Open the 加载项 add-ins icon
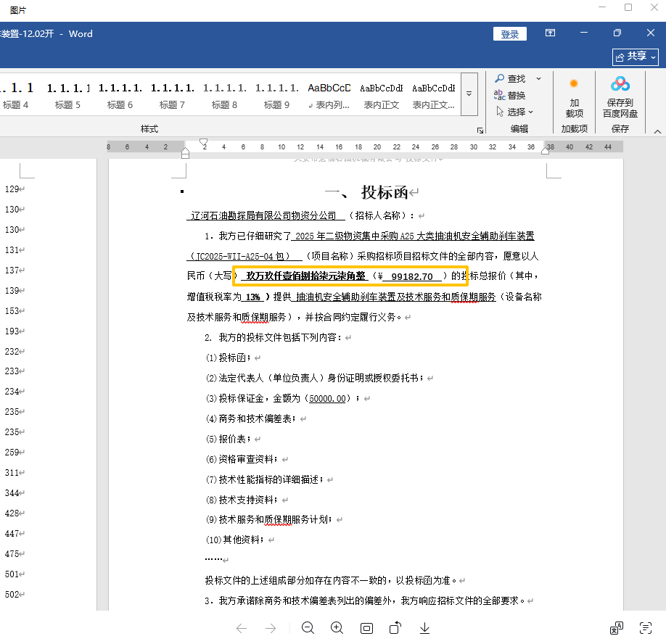The width and height of the screenshot is (666, 644). 574,97
